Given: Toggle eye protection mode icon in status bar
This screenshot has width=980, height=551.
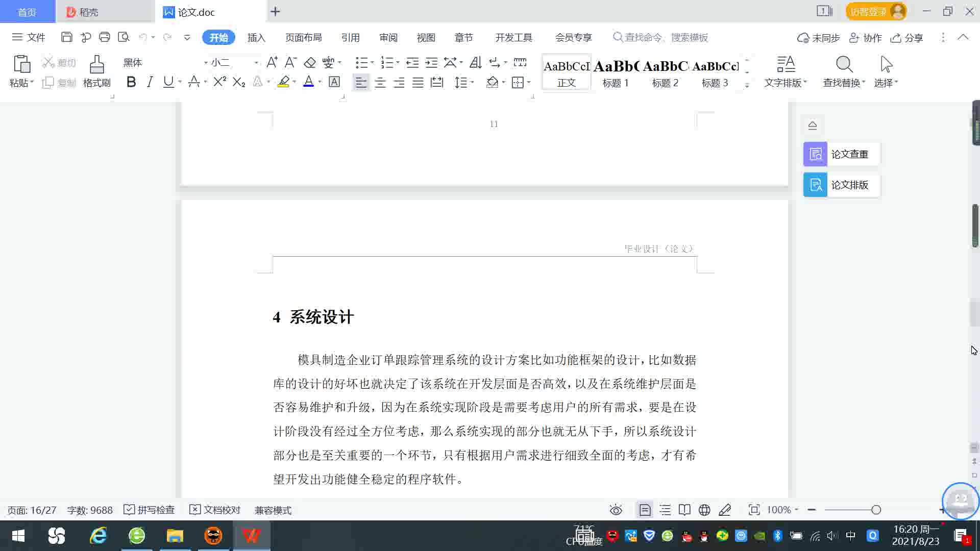Looking at the screenshot, I should pos(616,510).
